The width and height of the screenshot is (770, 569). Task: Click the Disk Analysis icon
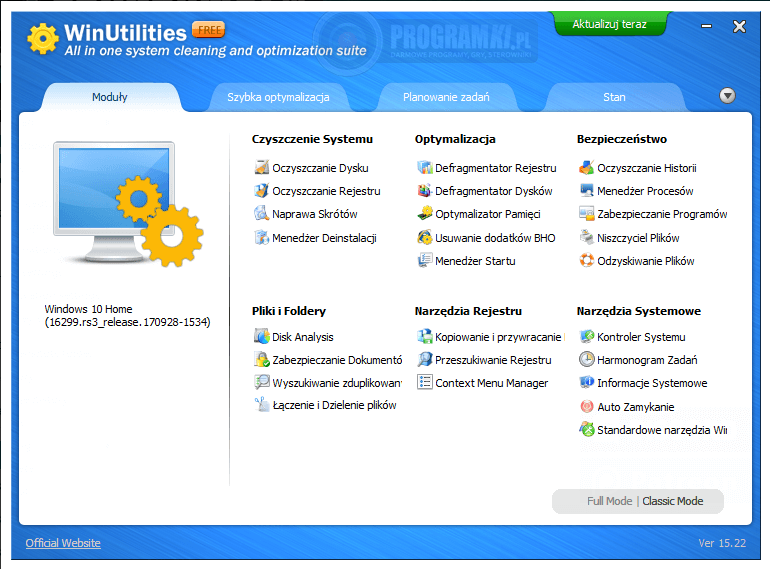pyautogui.click(x=261, y=336)
